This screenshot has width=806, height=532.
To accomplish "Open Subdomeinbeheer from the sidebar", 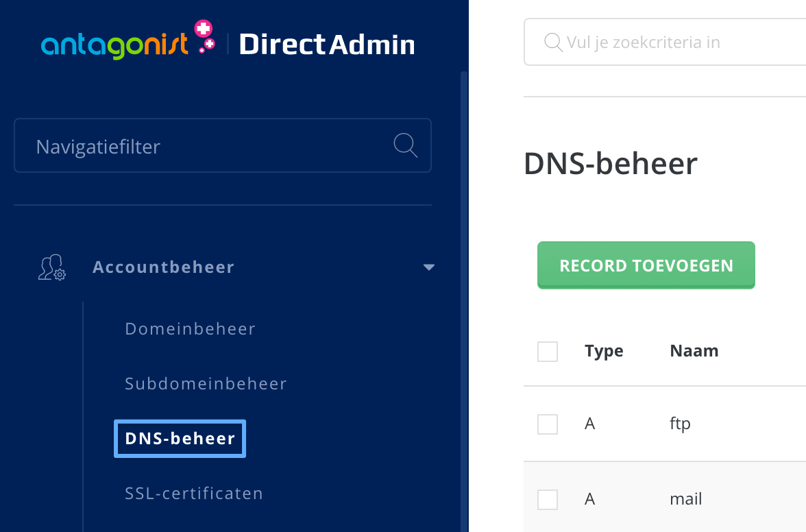I will (x=206, y=383).
